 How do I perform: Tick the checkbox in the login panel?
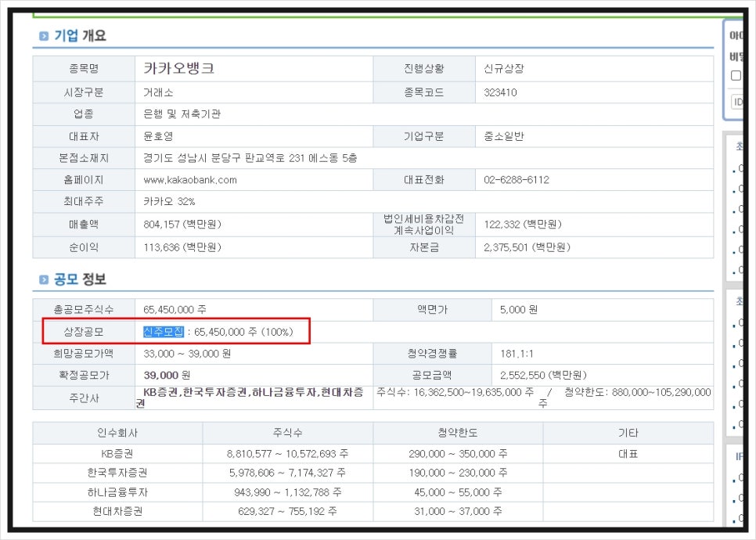736,76
